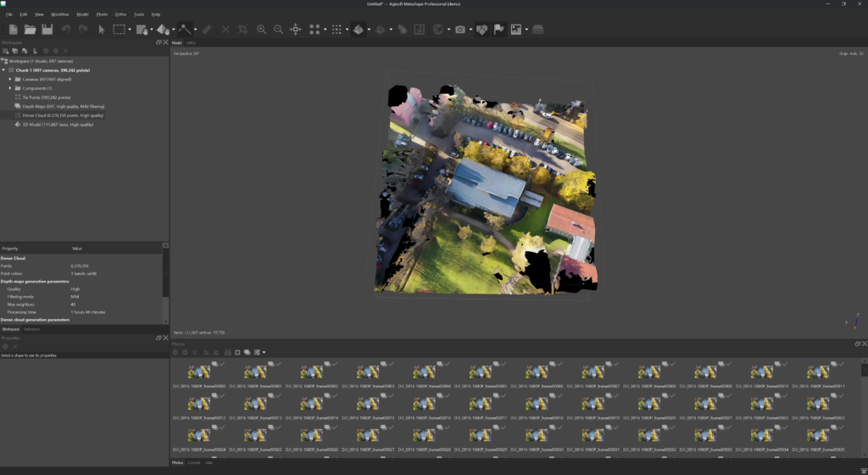Image resolution: width=868 pixels, height=475 pixels.
Task: Switch to the Reference panel tab
Action: click(x=31, y=329)
